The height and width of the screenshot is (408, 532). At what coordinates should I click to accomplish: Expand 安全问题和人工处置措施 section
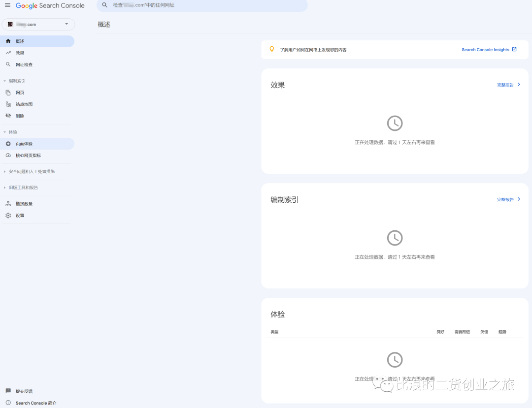5,171
